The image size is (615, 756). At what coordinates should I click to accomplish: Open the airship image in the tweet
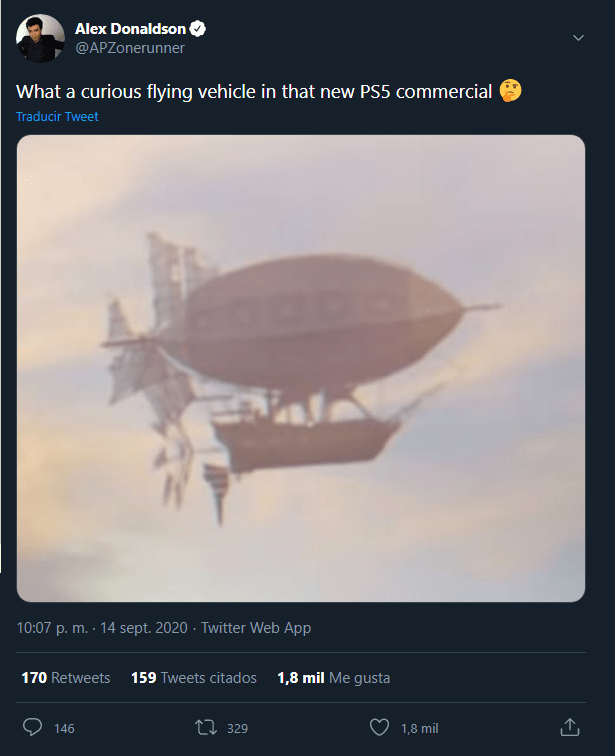(x=301, y=368)
